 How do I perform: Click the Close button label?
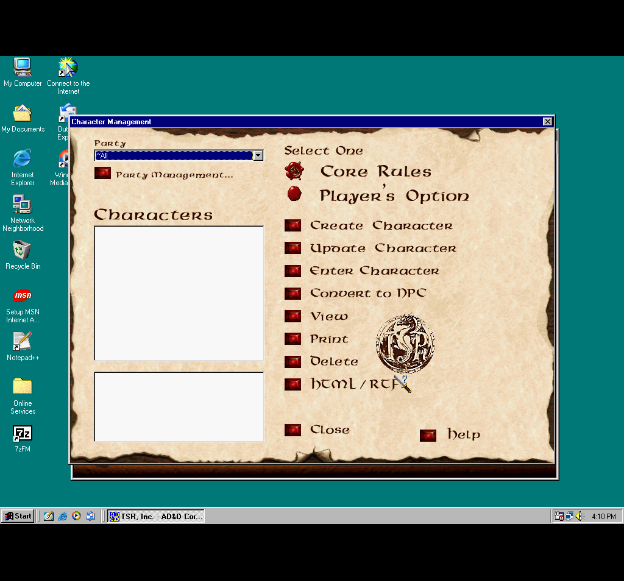329,430
